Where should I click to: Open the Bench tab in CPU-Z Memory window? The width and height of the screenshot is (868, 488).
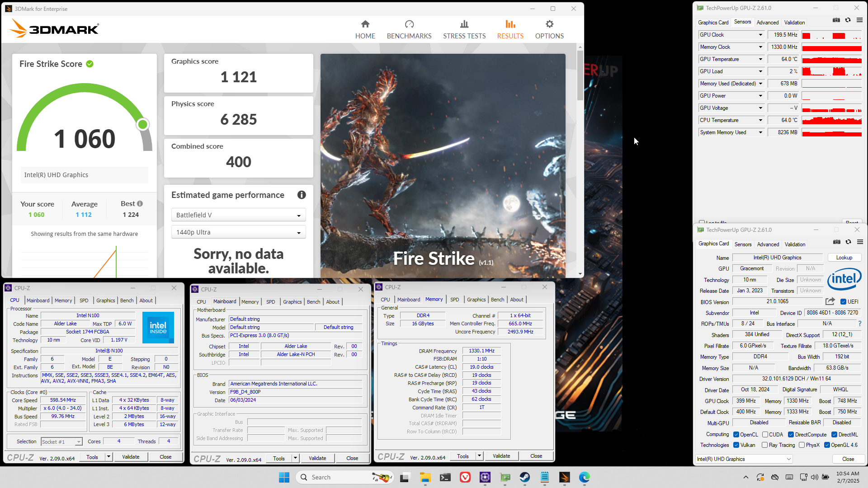point(497,300)
